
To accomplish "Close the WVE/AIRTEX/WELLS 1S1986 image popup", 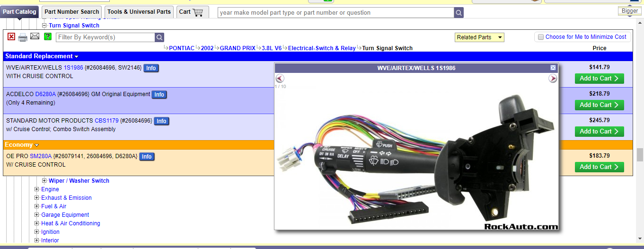I will coord(553,68).
